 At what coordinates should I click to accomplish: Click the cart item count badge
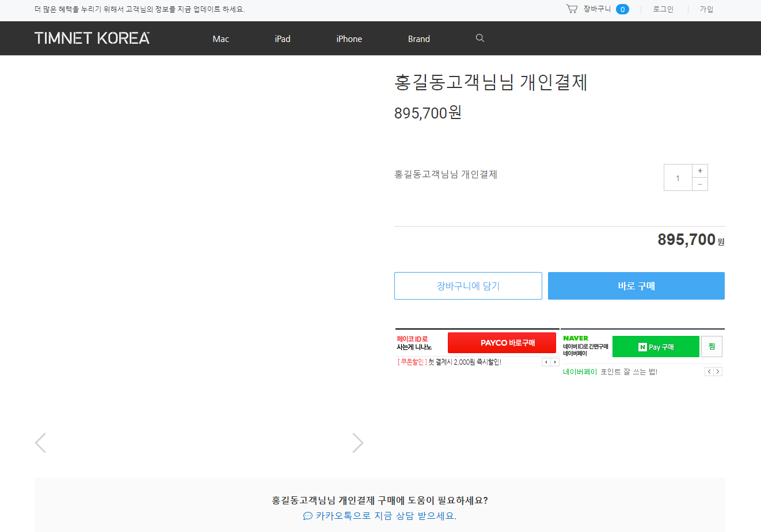[622, 9]
